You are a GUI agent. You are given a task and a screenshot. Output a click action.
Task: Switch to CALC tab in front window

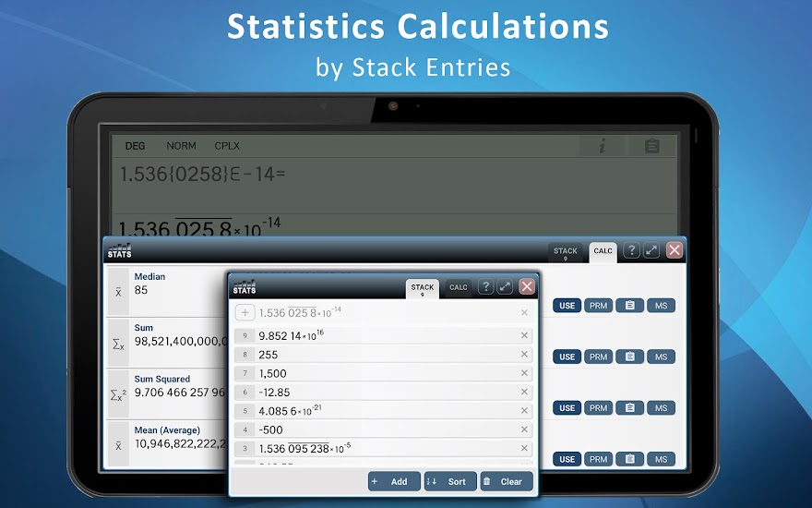coord(459,287)
